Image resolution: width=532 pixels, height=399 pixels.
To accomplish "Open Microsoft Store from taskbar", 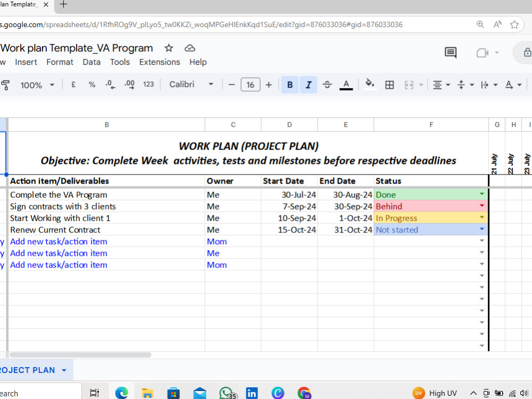I will 173,393.
